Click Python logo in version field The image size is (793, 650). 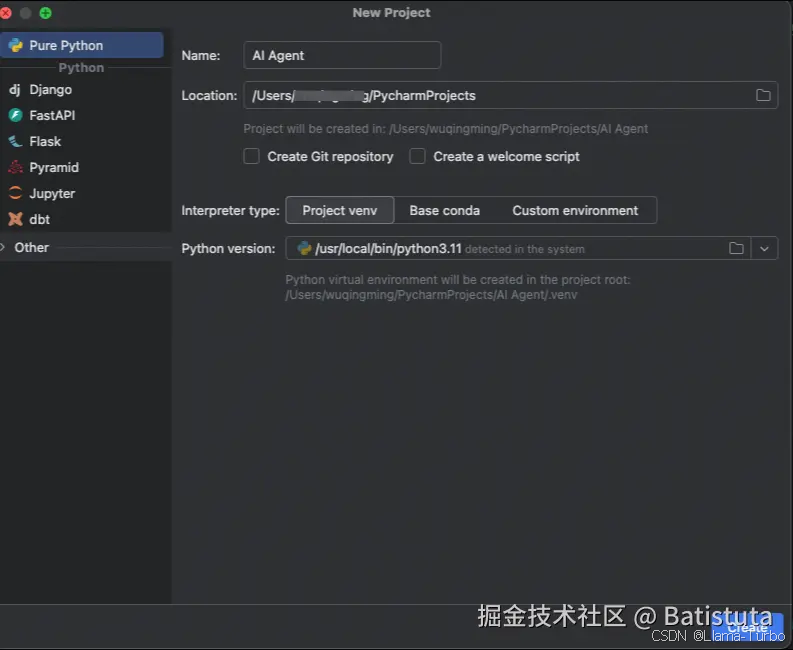pos(304,248)
